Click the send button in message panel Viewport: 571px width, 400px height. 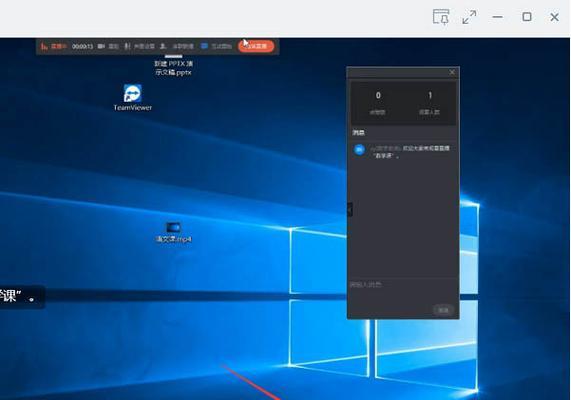click(443, 310)
